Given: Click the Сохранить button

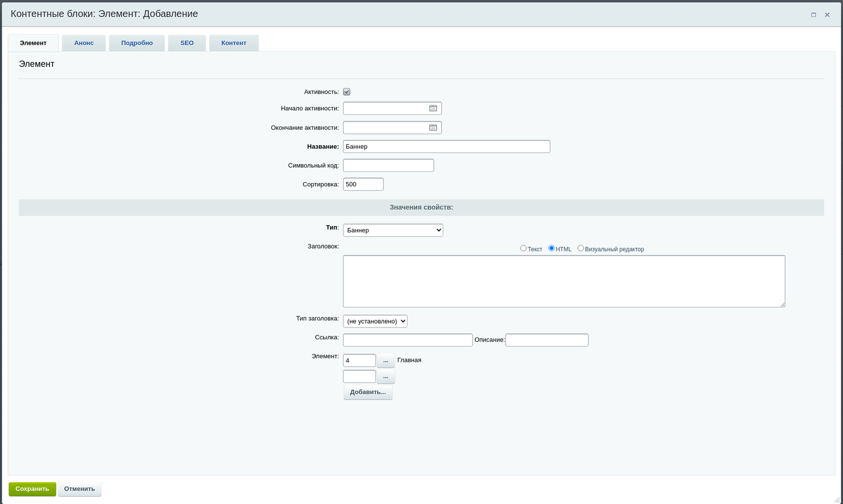Looking at the screenshot, I should click(x=33, y=489).
